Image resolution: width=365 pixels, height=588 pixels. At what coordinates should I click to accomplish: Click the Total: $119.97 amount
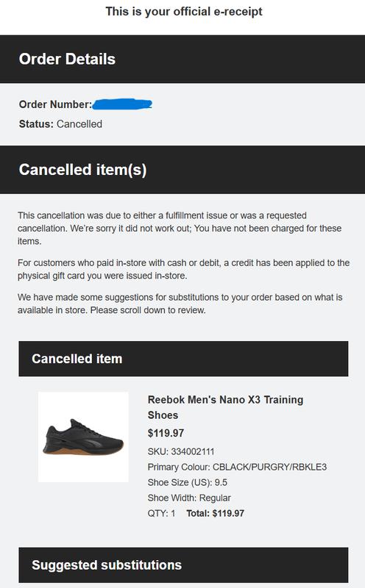215,513
